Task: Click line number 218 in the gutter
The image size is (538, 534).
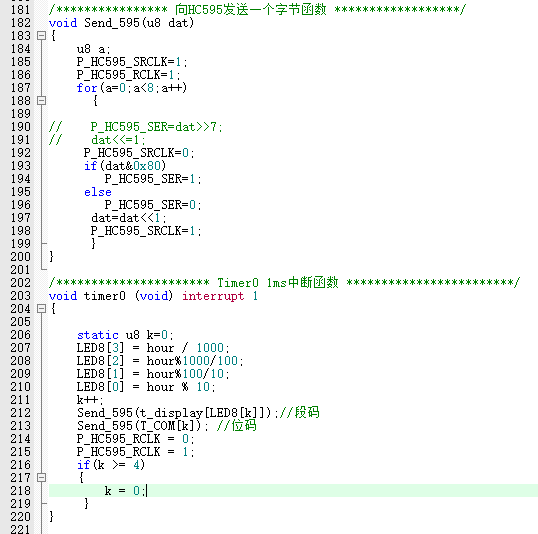Action: tap(21, 491)
